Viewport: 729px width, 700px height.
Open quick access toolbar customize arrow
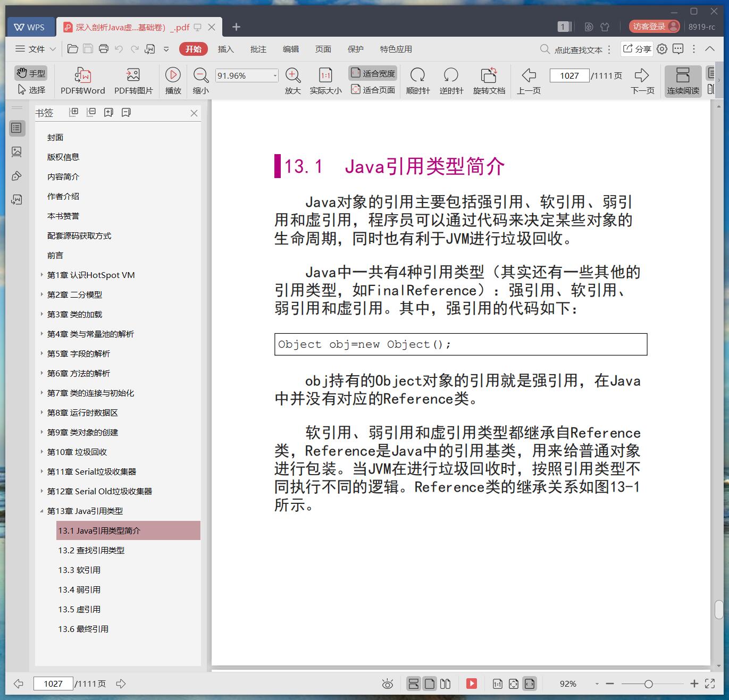point(166,49)
